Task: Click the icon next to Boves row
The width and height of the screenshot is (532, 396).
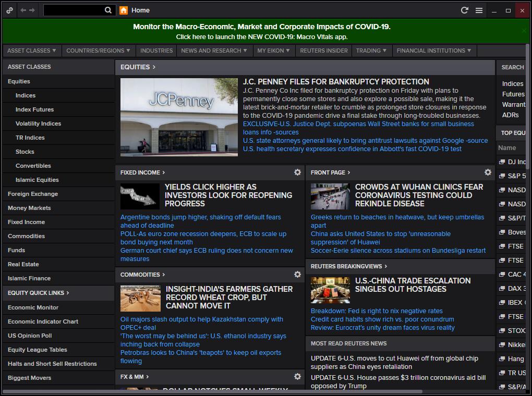Action: tap(502, 232)
